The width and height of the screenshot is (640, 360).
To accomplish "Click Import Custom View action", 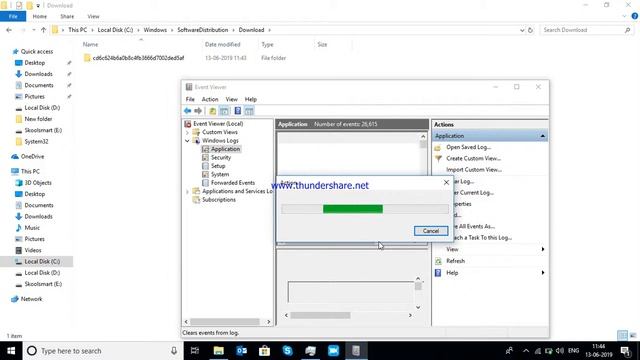I will pos(473,169).
